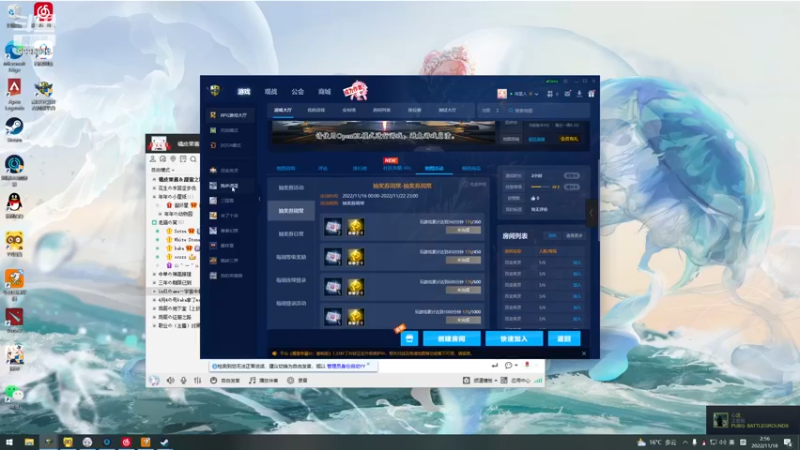Open the mail envelope icon in the header
The width and height of the screenshot is (800, 450).
pos(567,94)
